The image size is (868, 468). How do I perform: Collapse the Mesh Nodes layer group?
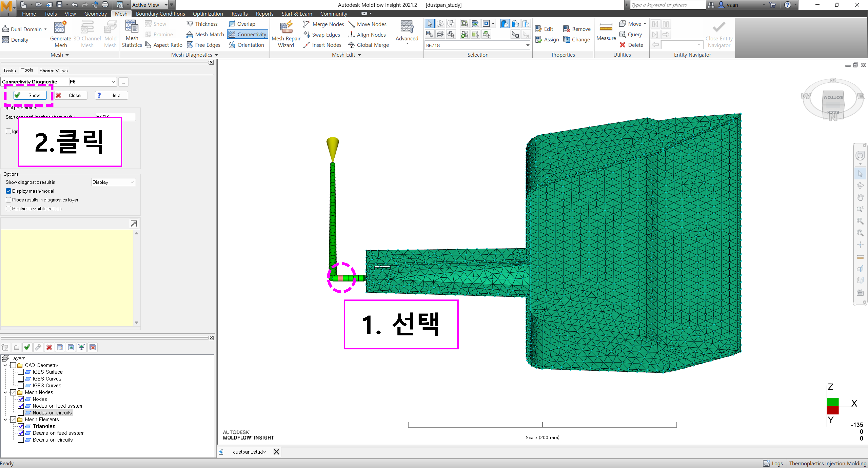click(x=5, y=392)
